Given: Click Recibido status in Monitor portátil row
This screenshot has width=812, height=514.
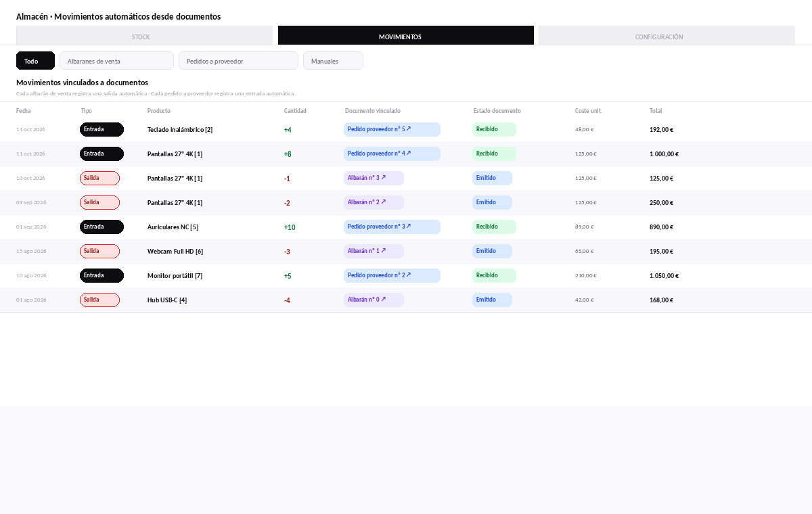Looking at the screenshot, I should click(x=494, y=275).
